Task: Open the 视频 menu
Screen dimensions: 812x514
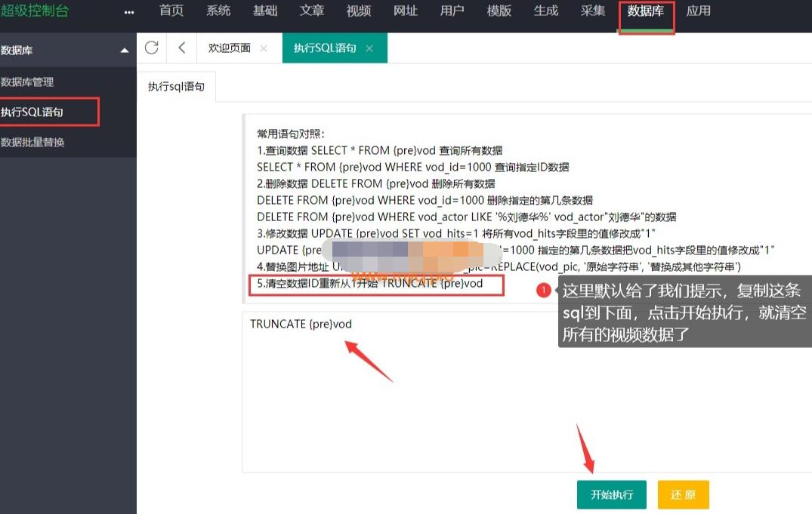Action: [359, 11]
